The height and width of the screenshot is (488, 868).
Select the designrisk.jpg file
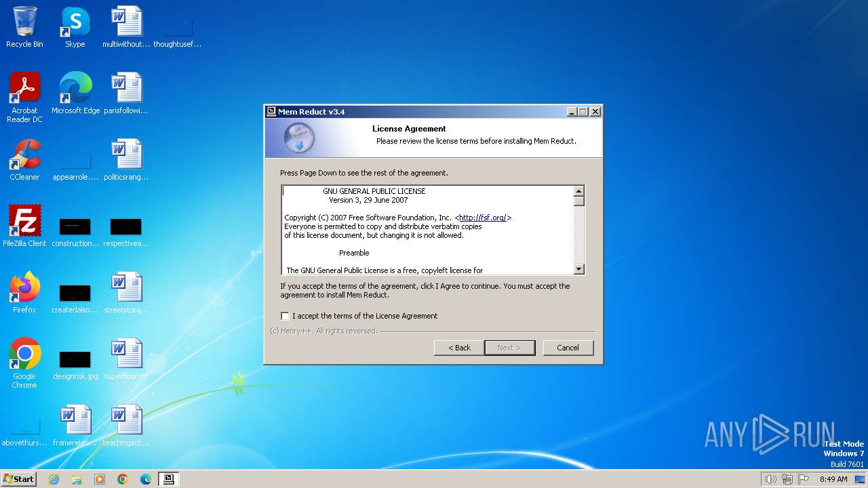(75, 365)
